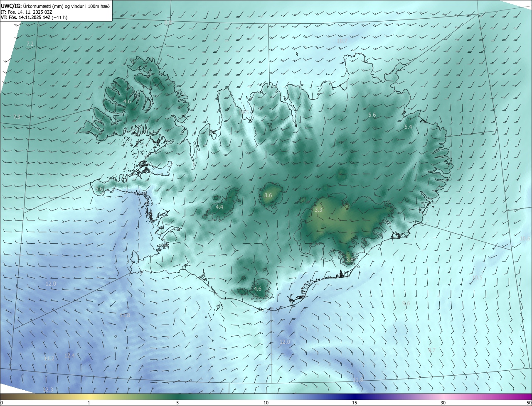Screen dimensions: 532x406
Task: Select the 12.3 value at the bottom-left edge
Action: 48,389
